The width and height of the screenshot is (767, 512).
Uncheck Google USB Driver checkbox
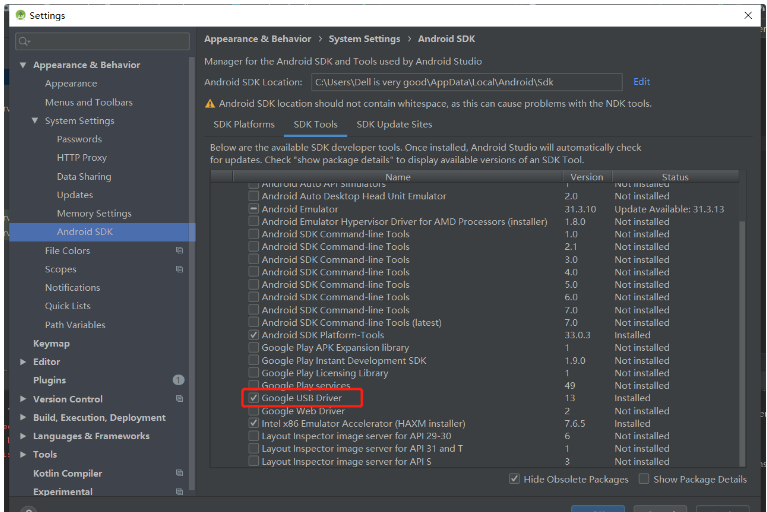click(253, 398)
